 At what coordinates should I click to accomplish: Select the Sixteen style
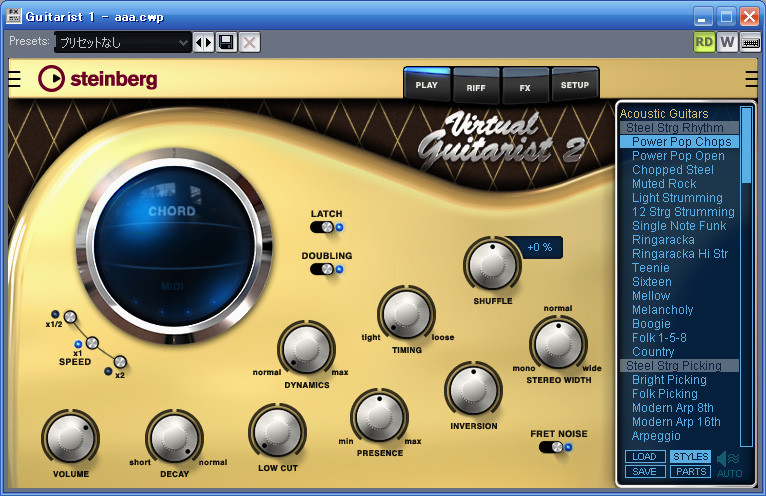coord(652,282)
